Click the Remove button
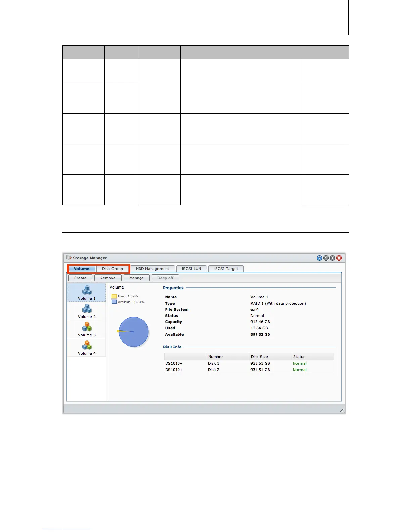 [x=108, y=278]
